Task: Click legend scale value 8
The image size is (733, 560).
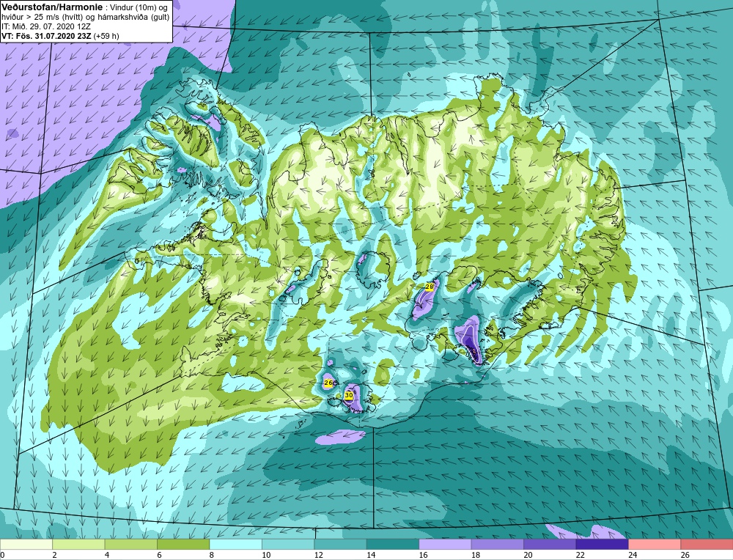Action: click(212, 555)
